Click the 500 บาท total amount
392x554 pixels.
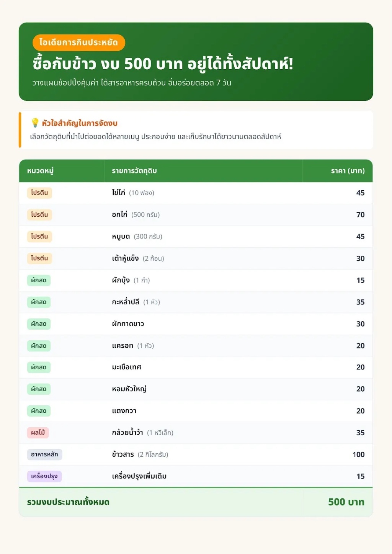coord(346,502)
